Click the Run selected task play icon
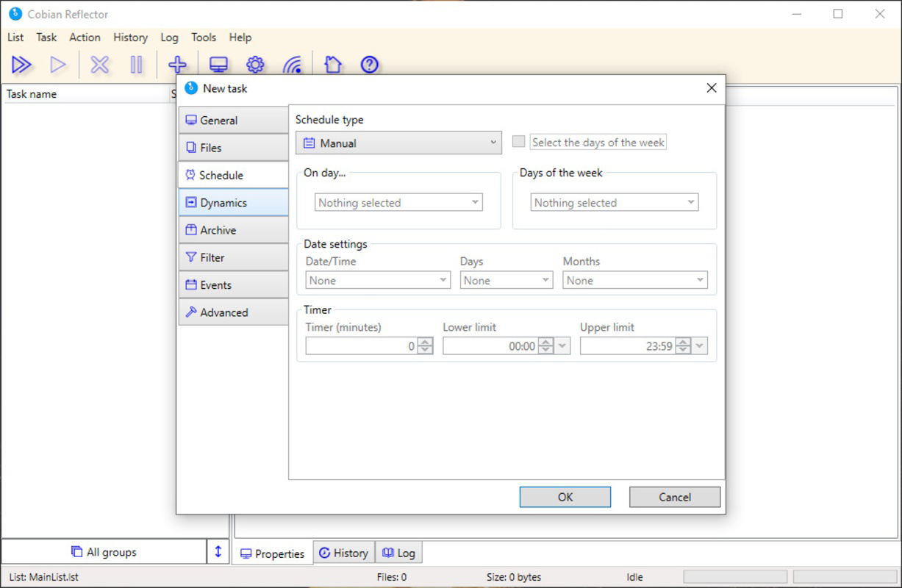Screen dimensions: 902x588 (57, 65)
